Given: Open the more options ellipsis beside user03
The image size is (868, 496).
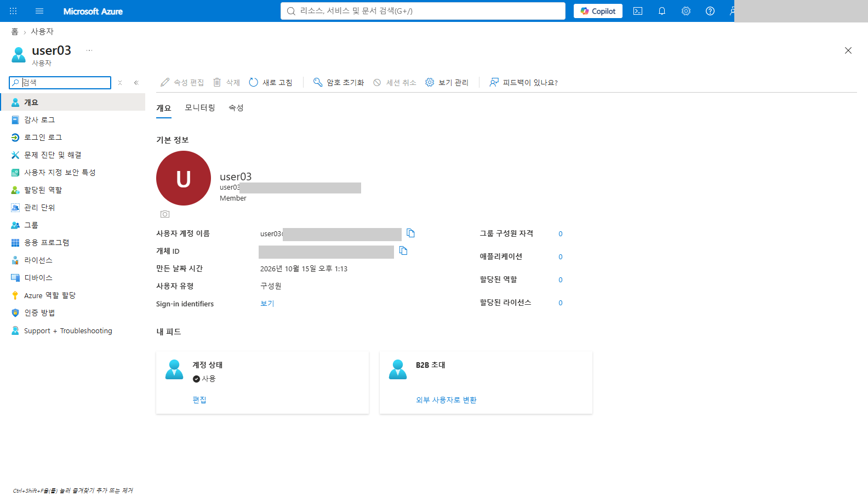Looking at the screenshot, I should point(89,50).
